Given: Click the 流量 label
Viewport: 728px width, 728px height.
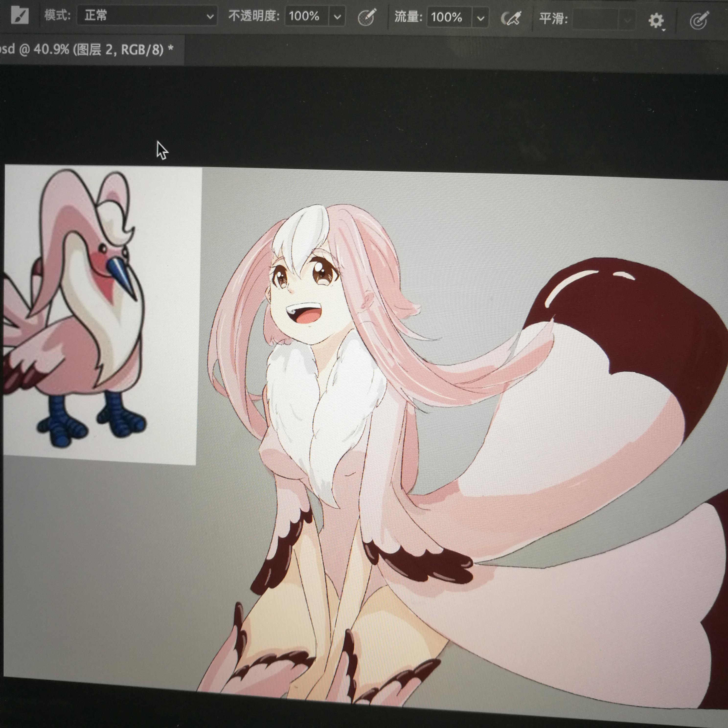Looking at the screenshot, I should (409, 17).
